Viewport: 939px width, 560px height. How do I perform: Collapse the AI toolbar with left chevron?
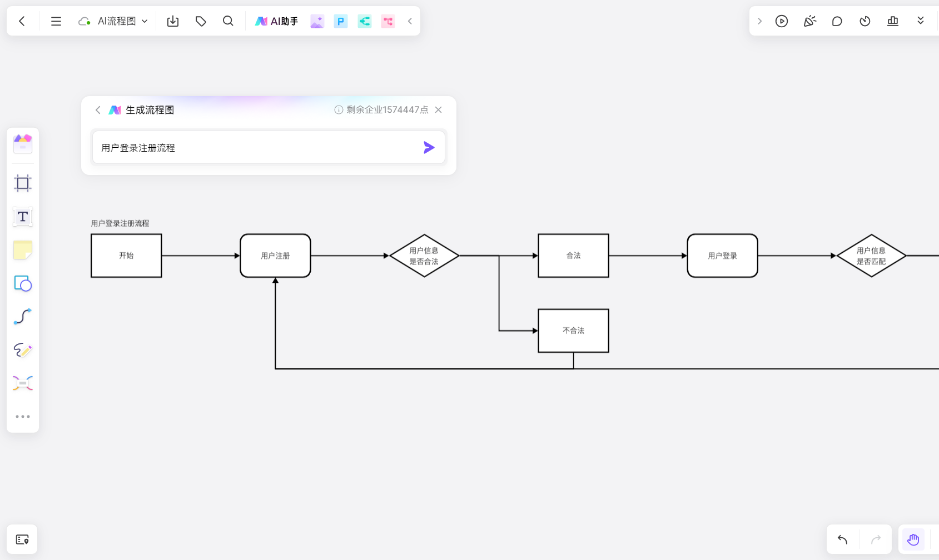pos(410,21)
